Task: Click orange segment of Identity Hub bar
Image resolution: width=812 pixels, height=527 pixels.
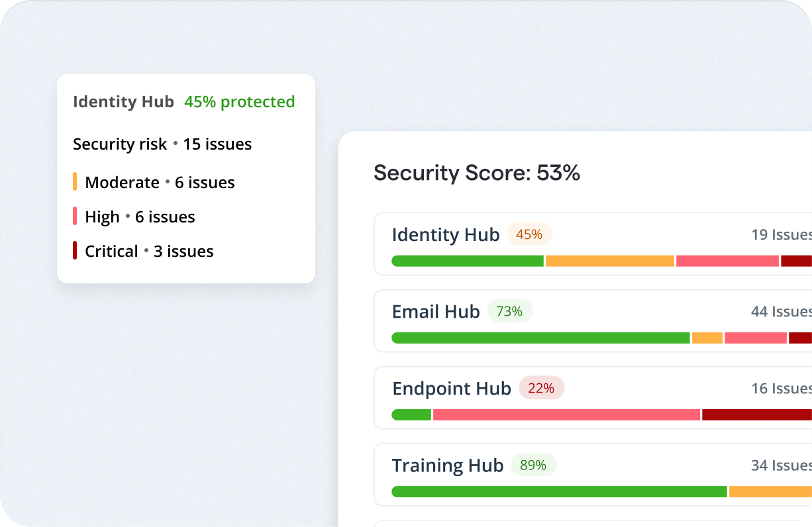Action: pyautogui.click(x=610, y=261)
